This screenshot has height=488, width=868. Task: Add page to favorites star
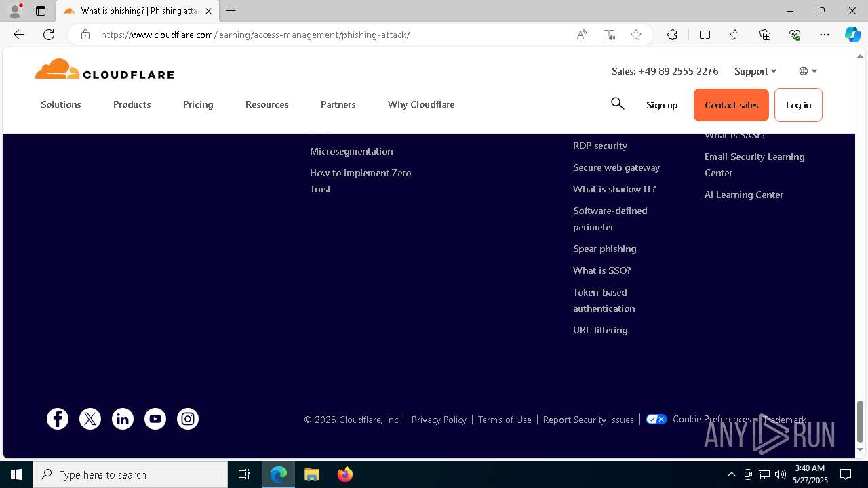pos(636,35)
